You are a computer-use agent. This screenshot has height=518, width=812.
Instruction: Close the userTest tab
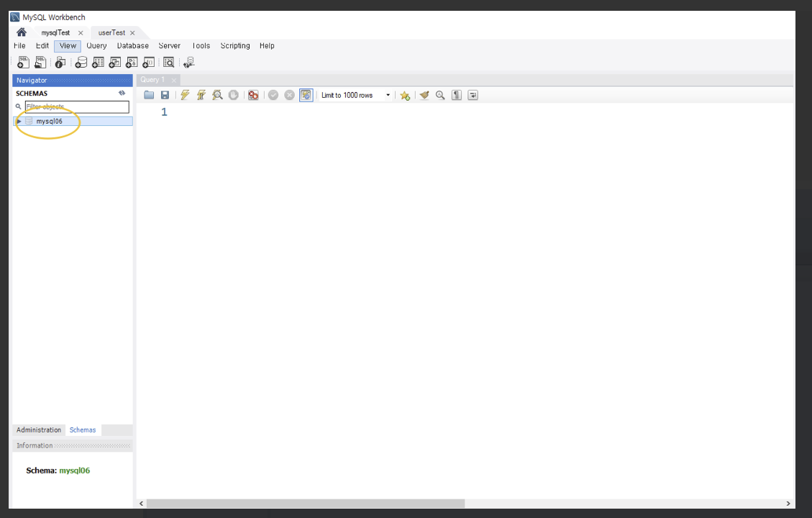tap(132, 32)
